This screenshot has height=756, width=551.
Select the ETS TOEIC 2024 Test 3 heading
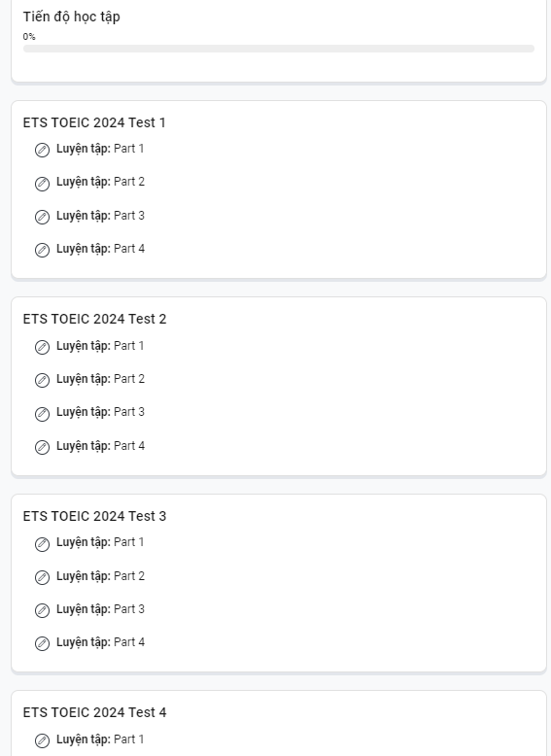[94, 516]
